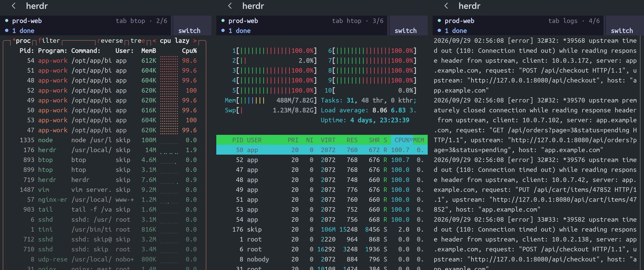
Task: Click blue dot beside '1 done' in htop pane
Action: pos(223,30)
